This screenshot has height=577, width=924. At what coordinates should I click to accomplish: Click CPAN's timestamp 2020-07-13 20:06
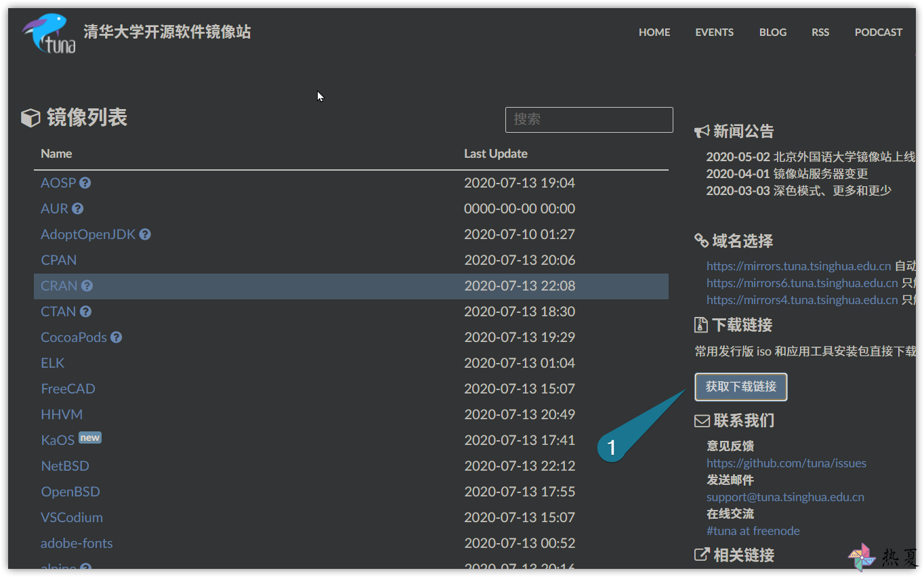click(520, 260)
